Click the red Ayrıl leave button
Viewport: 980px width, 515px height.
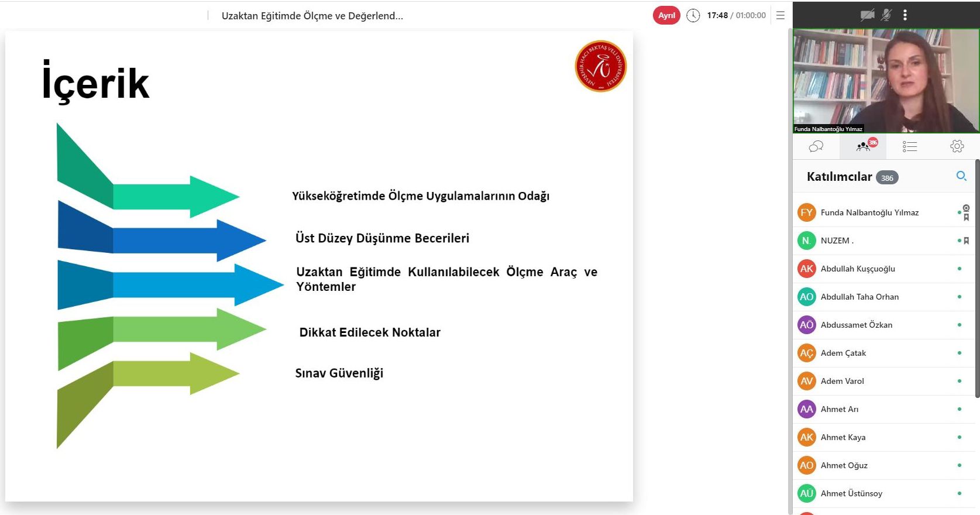pos(666,16)
